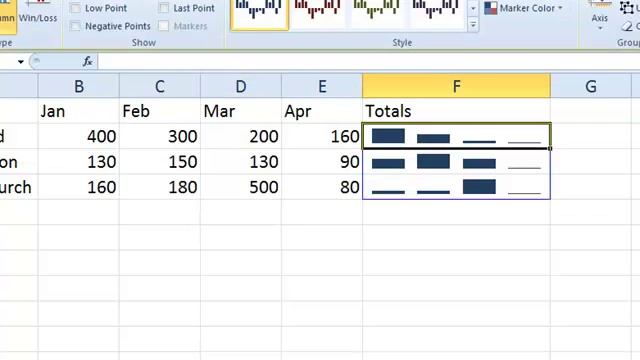Select the sparkline in the 130 row

coord(456,162)
